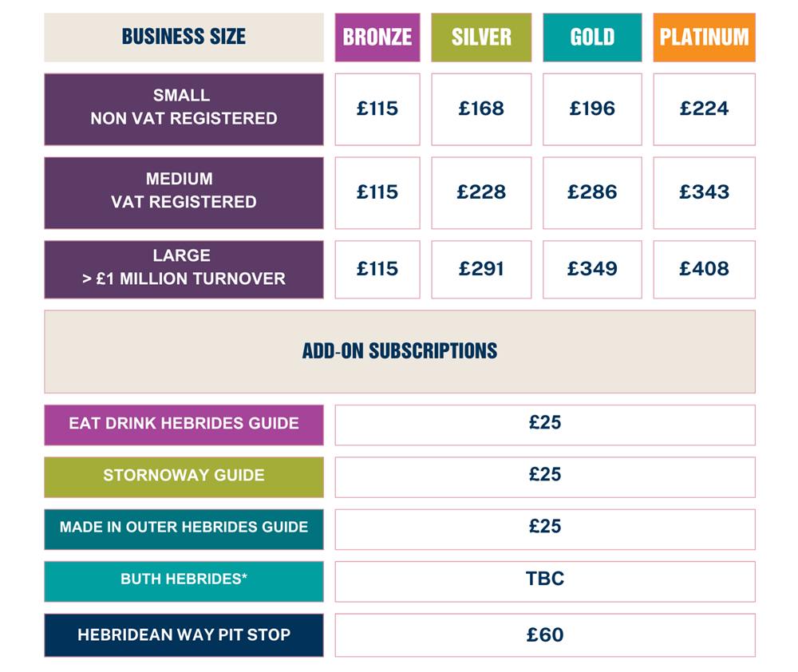Click the £349 Gold large price
The height and width of the screenshot is (672, 798).
pos(592,269)
